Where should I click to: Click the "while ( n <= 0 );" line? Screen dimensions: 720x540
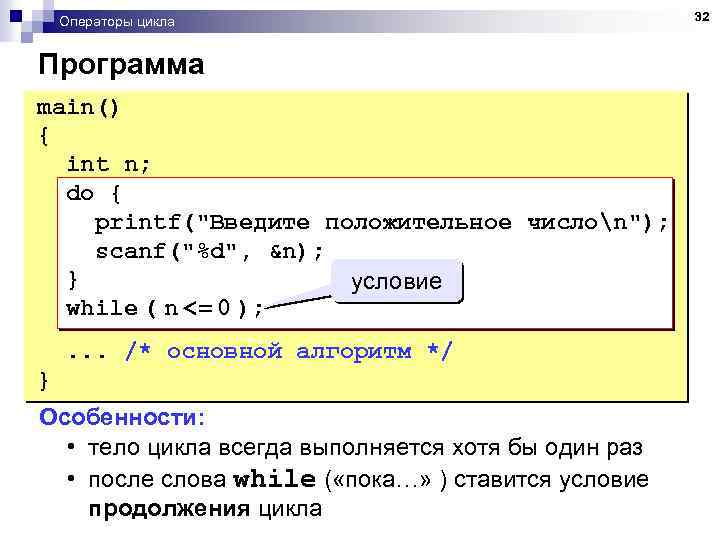pyautogui.click(x=164, y=308)
